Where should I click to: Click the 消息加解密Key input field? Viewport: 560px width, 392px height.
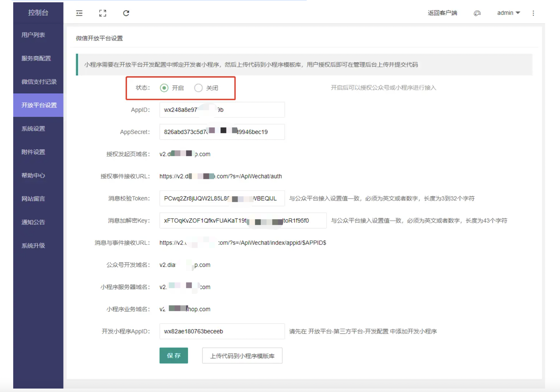coord(243,220)
